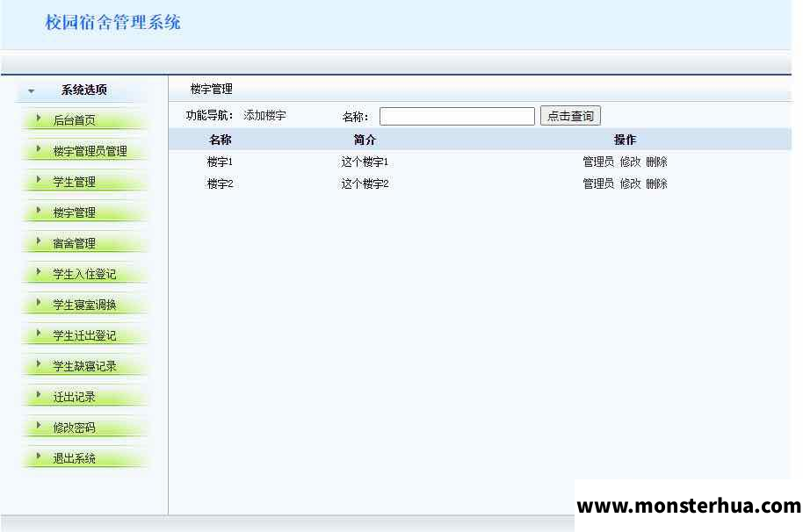Image resolution: width=803 pixels, height=532 pixels.
Task: Click the 楼宇管理 page heading
Action: click(x=212, y=89)
